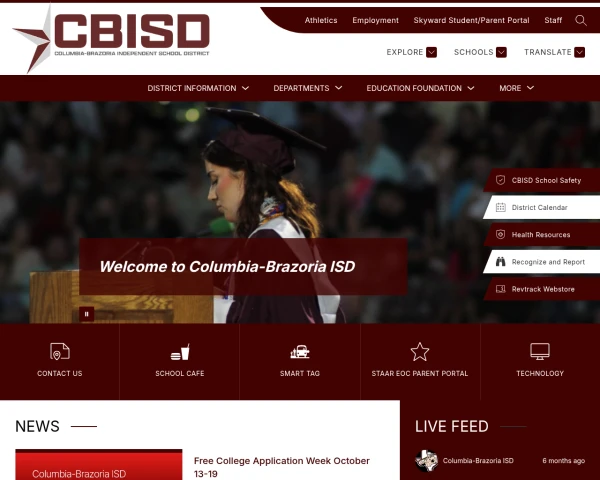Open Skyward Student/Parent Portal link
The image size is (600, 480).
tap(471, 20)
